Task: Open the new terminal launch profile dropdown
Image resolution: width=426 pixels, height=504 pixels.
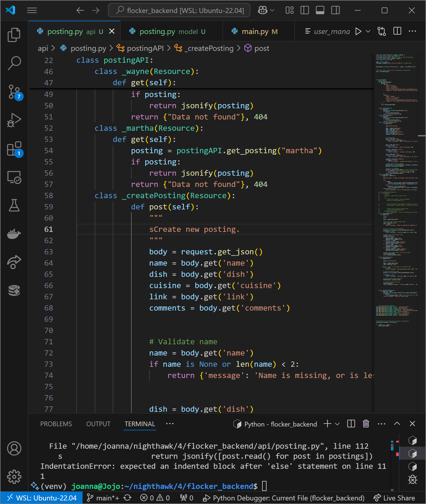Action: [x=337, y=424]
